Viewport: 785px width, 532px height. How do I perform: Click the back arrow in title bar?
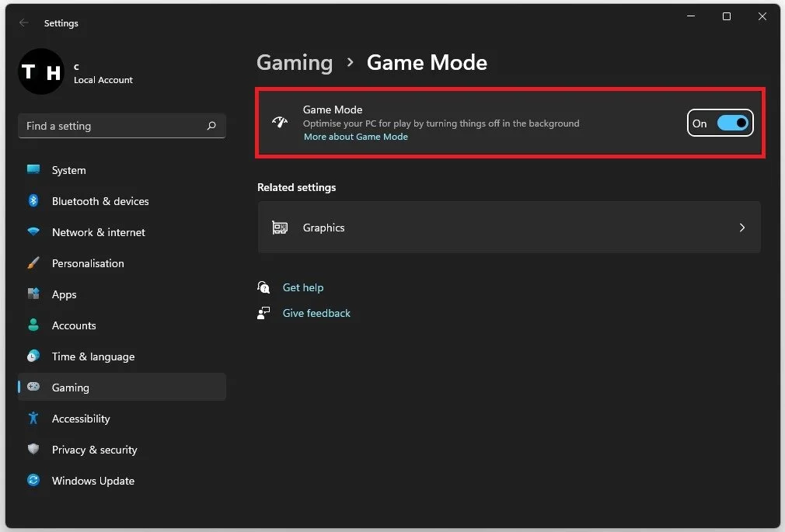click(x=23, y=23)
